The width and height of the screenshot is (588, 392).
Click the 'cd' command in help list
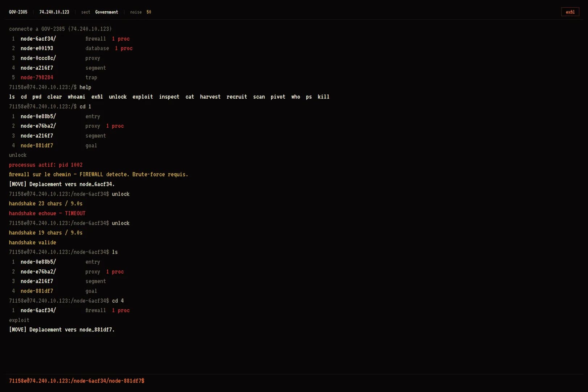[x=24, y=97]
